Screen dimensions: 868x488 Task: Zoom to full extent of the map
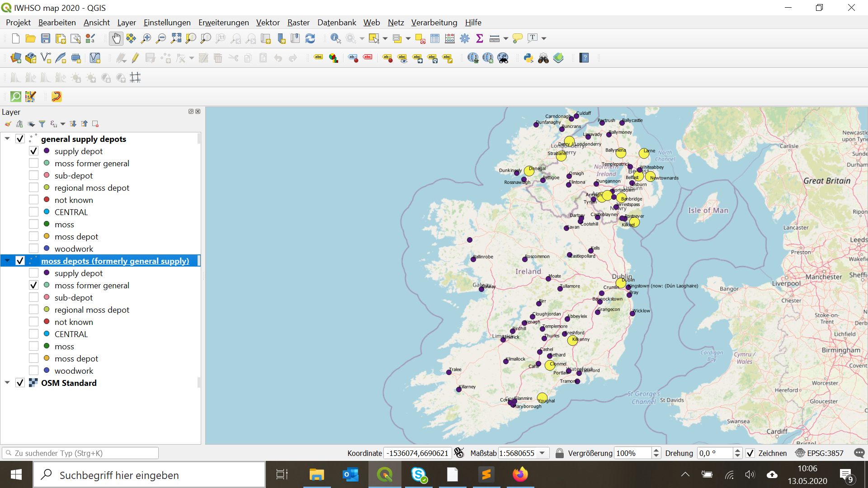[x=176, y=38]
